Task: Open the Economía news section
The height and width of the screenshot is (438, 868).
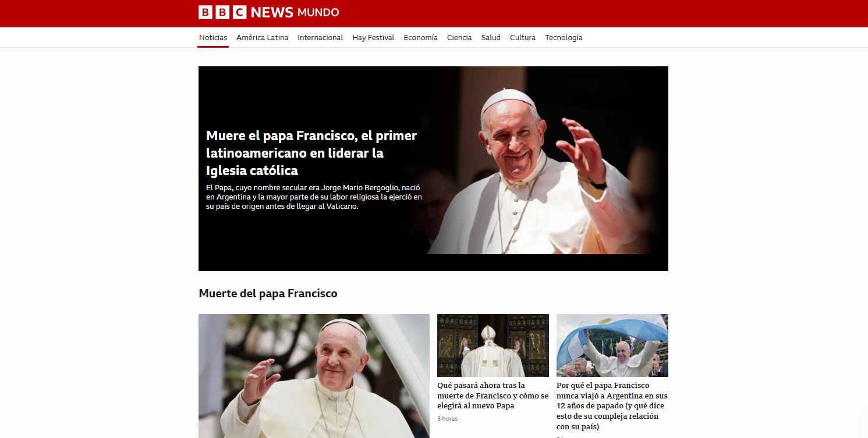Action: (x=420, y=37)
